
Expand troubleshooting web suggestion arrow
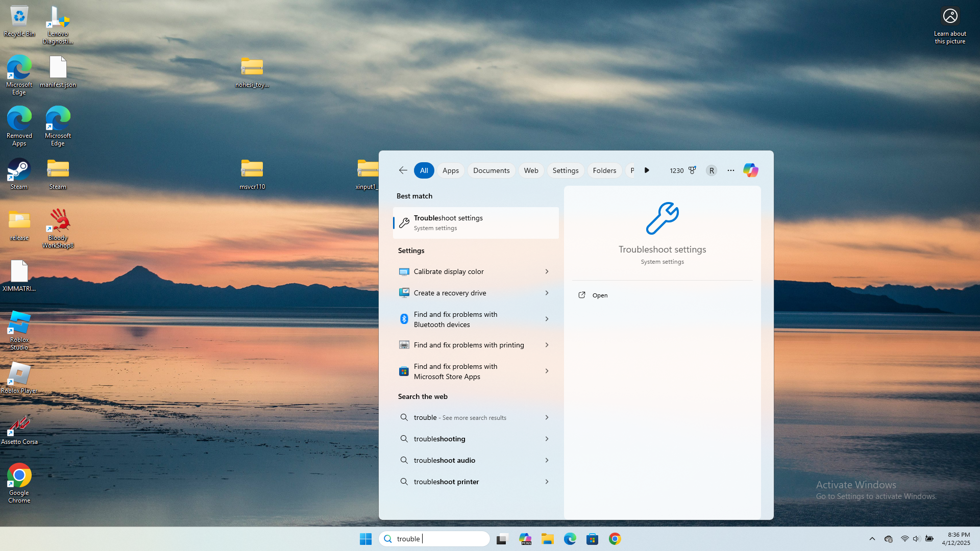[x=547, y=439]
